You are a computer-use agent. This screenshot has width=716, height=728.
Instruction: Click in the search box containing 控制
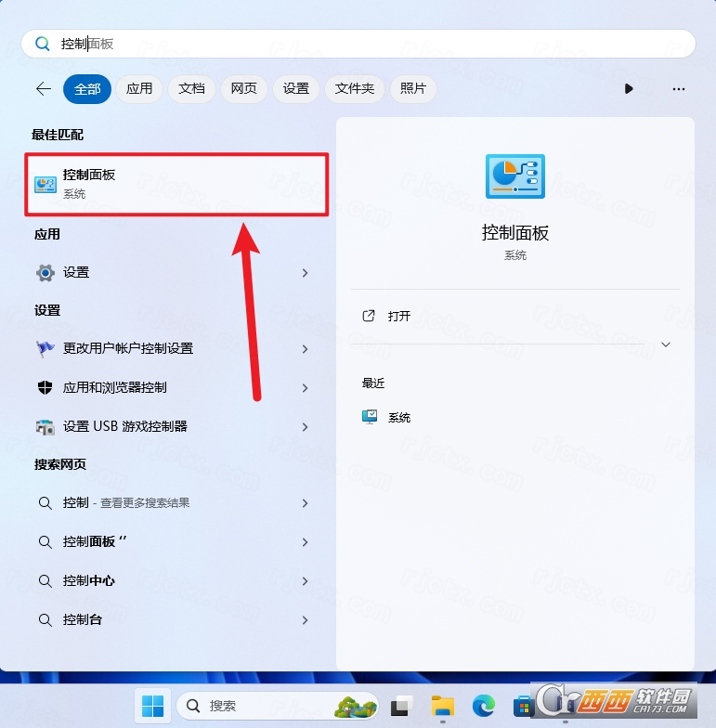358,44
